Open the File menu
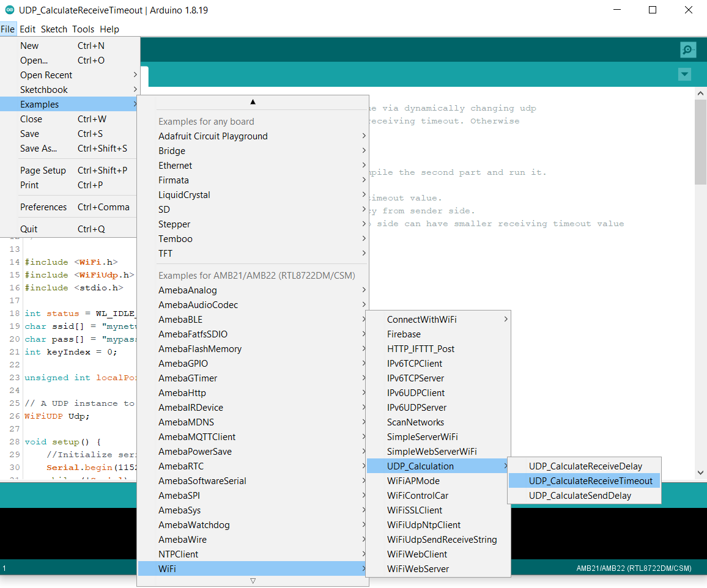707x588 pixels. [x=8, y=29]
